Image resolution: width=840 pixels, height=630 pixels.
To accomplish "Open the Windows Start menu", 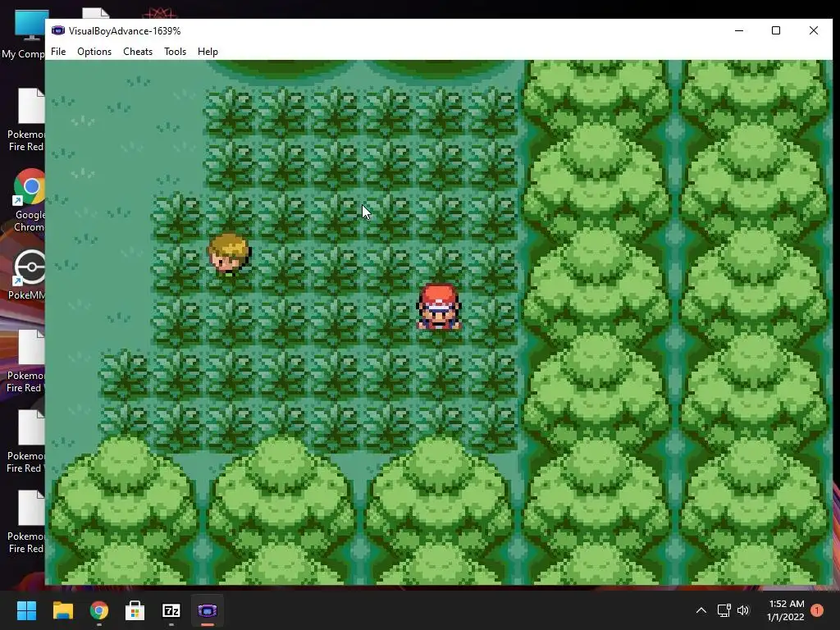I will click(x=26, y=610).
